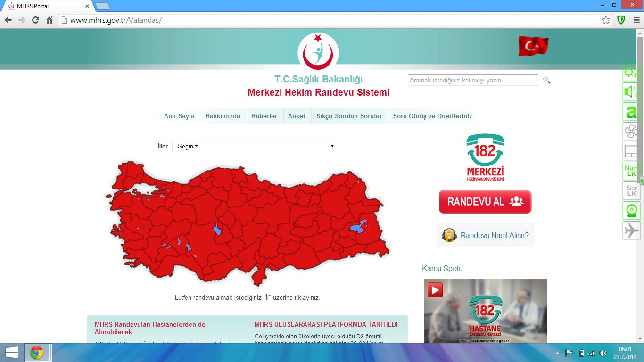
Task: Open a new browser tab
Action: (x=102, y=6)
